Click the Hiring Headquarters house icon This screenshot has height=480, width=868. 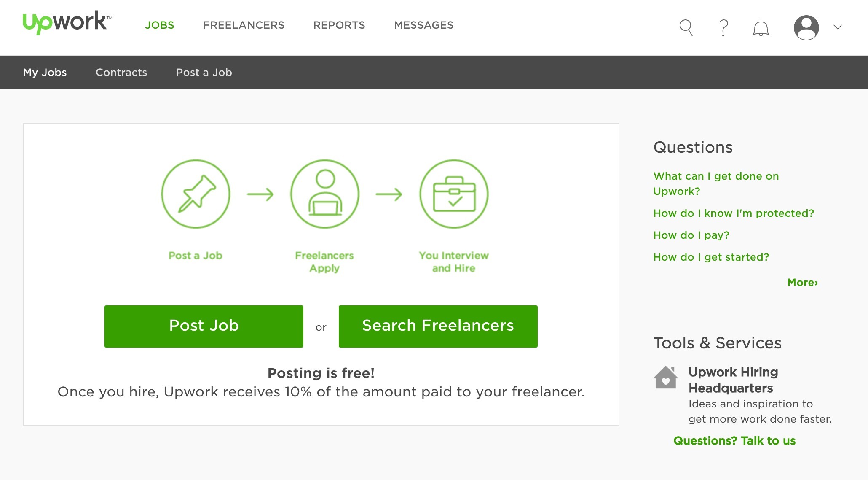pyautogui.click(x=666, y=377)
